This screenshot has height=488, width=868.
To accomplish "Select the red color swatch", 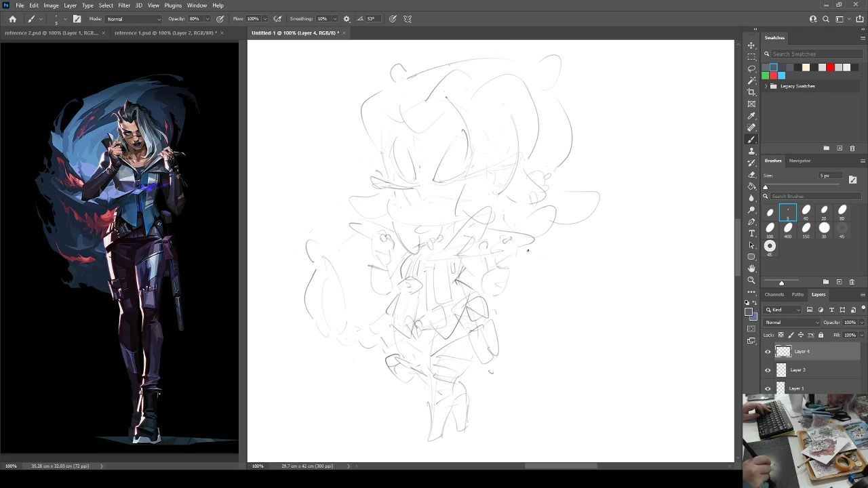I will click(x=830, y=67).
